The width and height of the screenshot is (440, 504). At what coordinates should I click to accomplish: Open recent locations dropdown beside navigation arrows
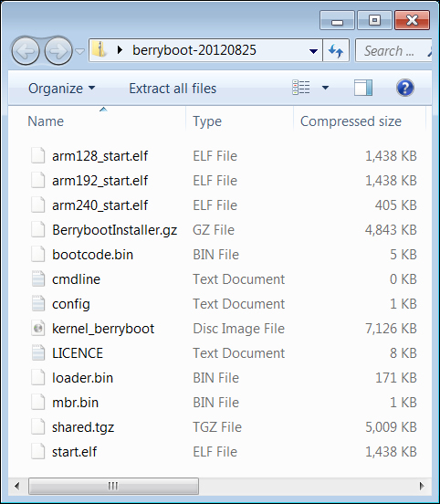coord(79,51)
